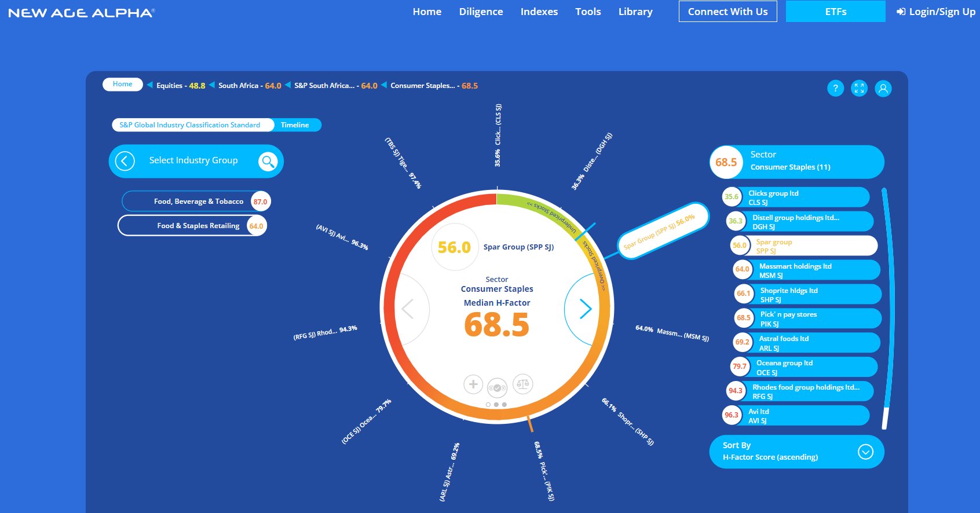Select Shoprite hldgs ltd from the list
Screen dimensions: 980x513
tap(807, 294)
